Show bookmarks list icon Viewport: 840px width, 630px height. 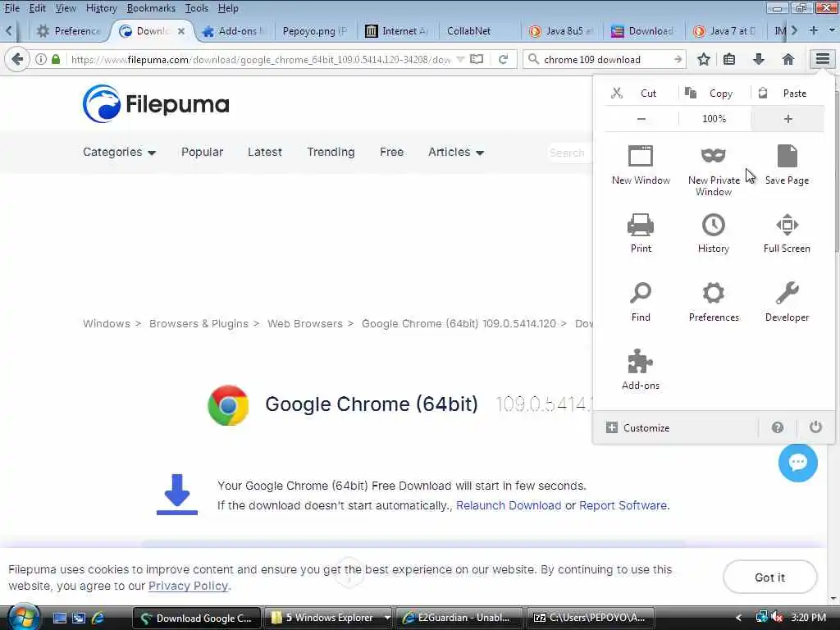click(x=729, y=59)
